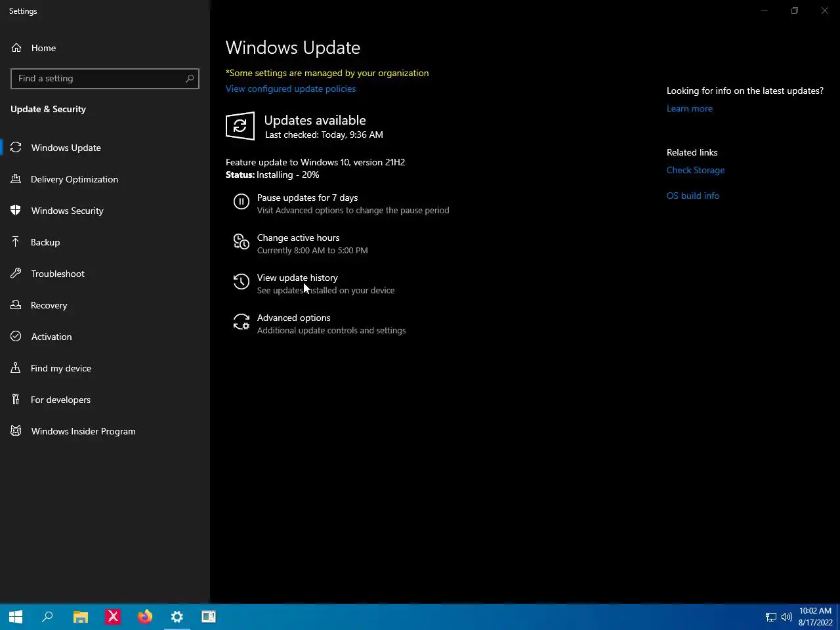Open Windows Insider Program page
This screenshot has height=630, width=840.
point(105,431)
